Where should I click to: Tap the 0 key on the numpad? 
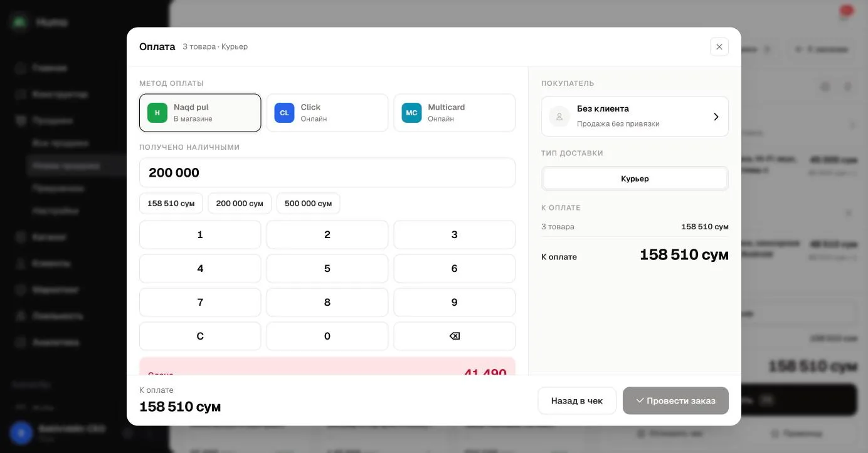[x=327, y=336]
